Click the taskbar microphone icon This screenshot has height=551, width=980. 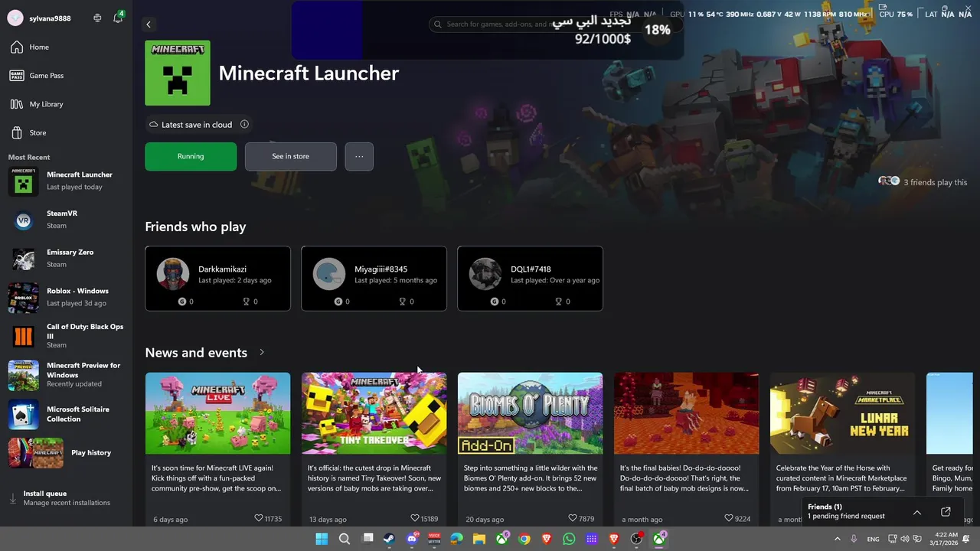(854, 539)
